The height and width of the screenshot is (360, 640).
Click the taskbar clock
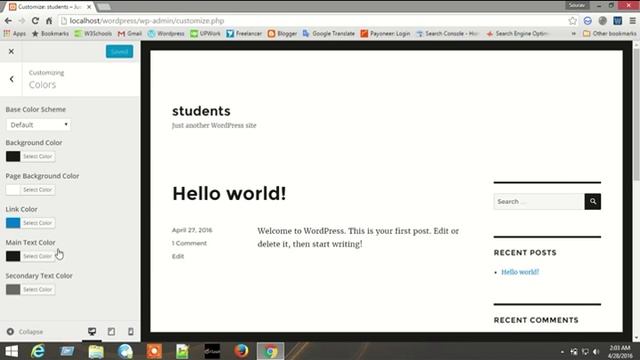click(x=620, y=351)
